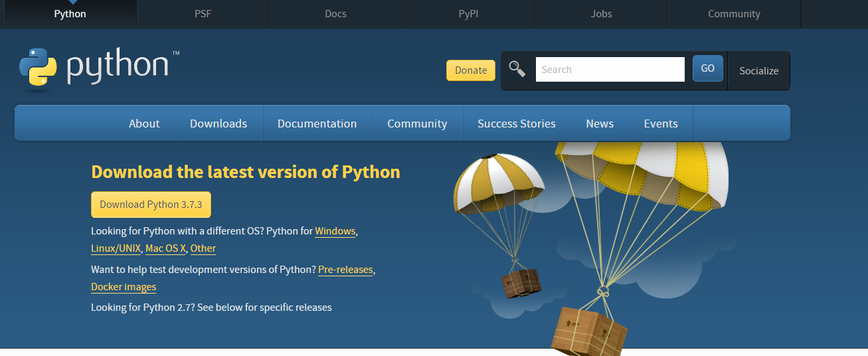
Task: Open the blue-navbar Community menu beside Documentation
Action: 417,124
